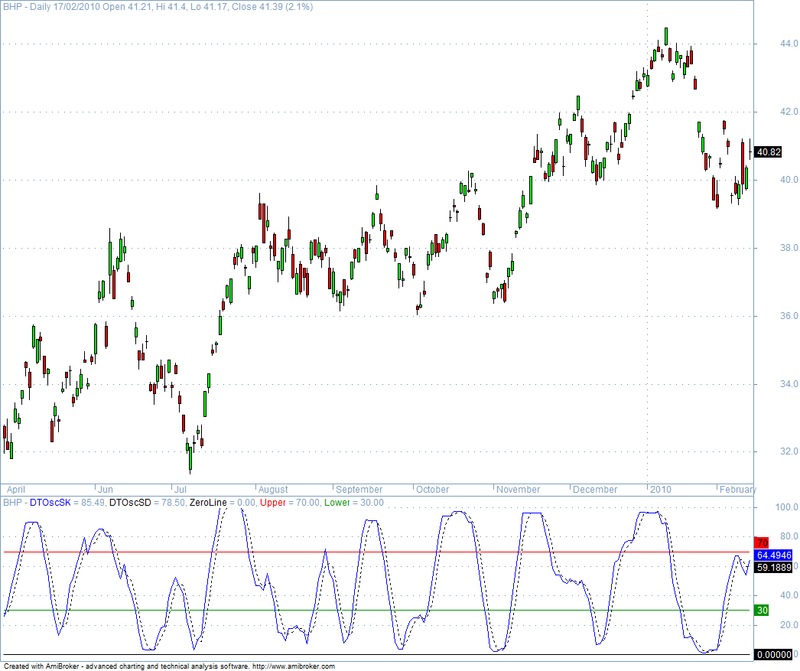
Task: Click the DTOscSK indicator label
Action: (x=51, y=503)
